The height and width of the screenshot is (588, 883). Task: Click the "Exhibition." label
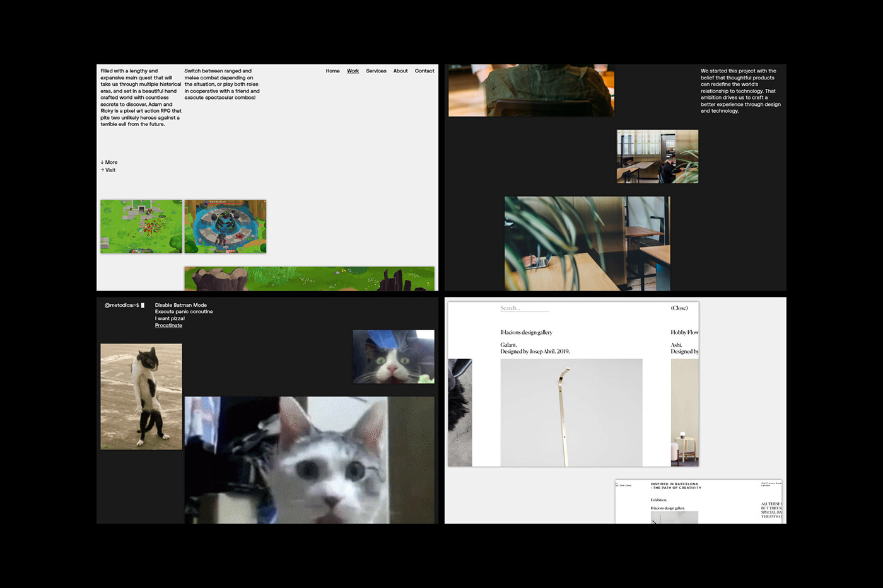[x=658, y=500]
